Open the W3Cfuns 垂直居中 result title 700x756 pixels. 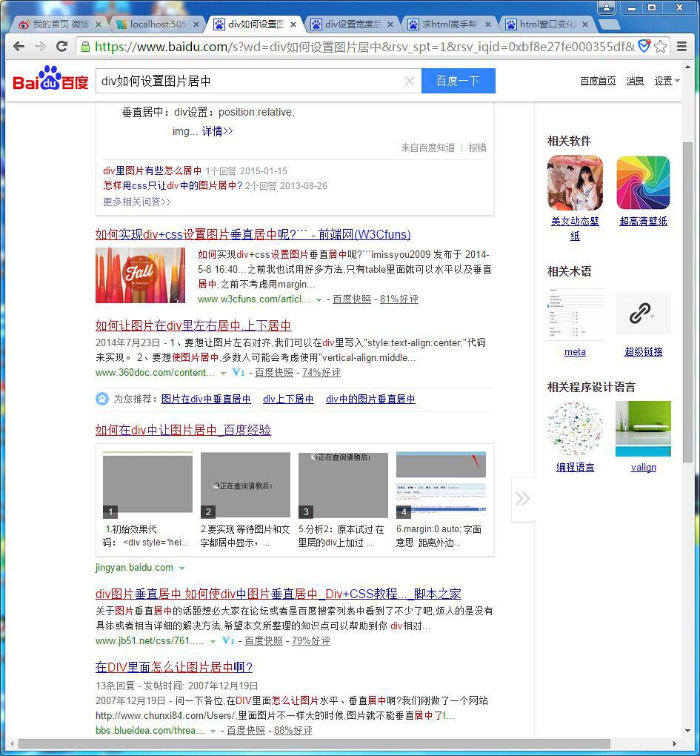pos(253,234)
